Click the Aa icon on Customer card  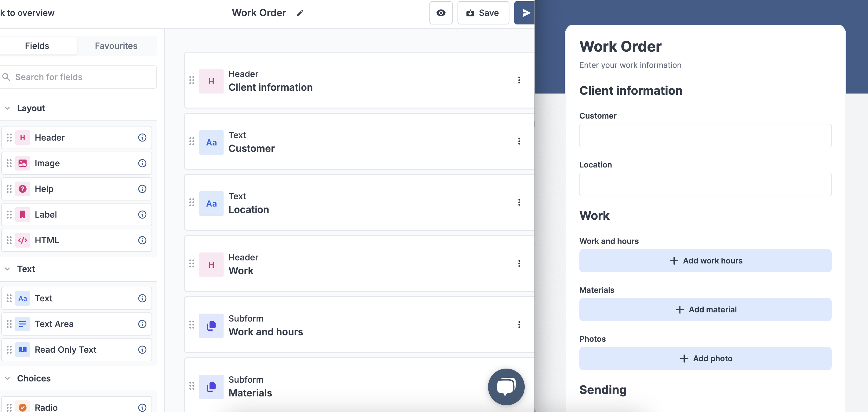pos(211,142)
